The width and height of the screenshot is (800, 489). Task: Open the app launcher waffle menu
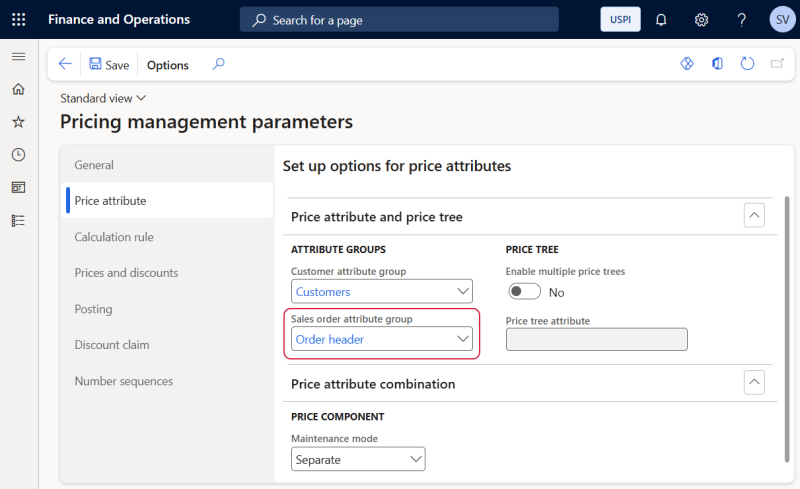tap(18, 19)
